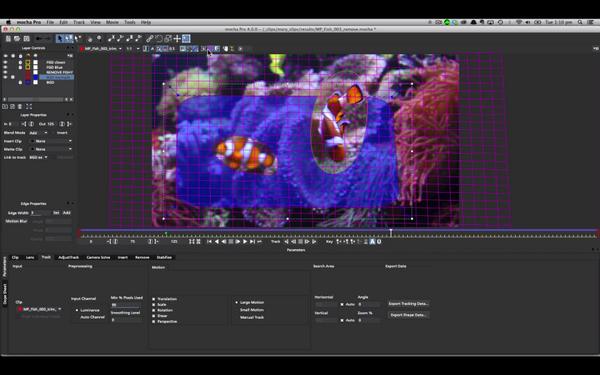Screen dimensions: 600x375
Task: Toggle the Translation motion checkbox
Action: point(154,299)
